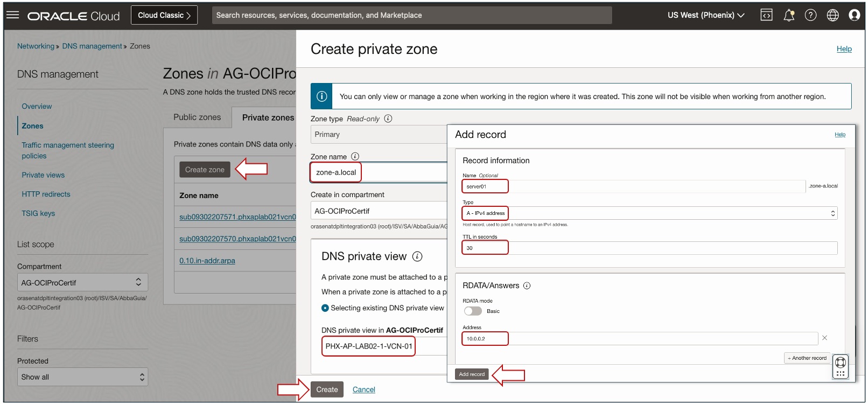Click the Oracle Cloud logo
868x404 pixels.
74,16
